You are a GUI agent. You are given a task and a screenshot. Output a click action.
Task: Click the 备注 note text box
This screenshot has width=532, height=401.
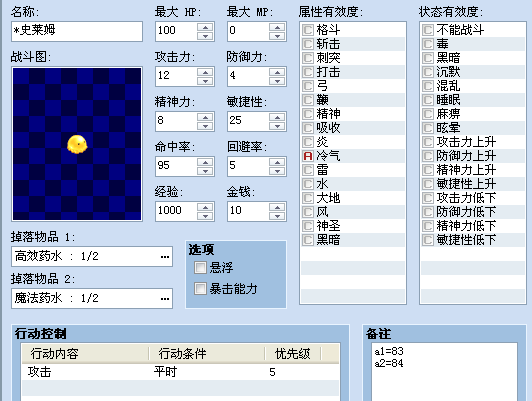[444, 372]
